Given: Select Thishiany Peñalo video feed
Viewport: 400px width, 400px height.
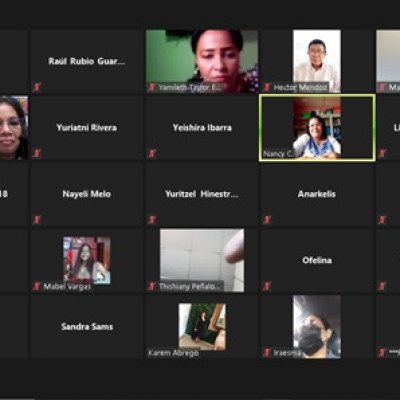Looking at the screenshot, I should tap(202, 260).
